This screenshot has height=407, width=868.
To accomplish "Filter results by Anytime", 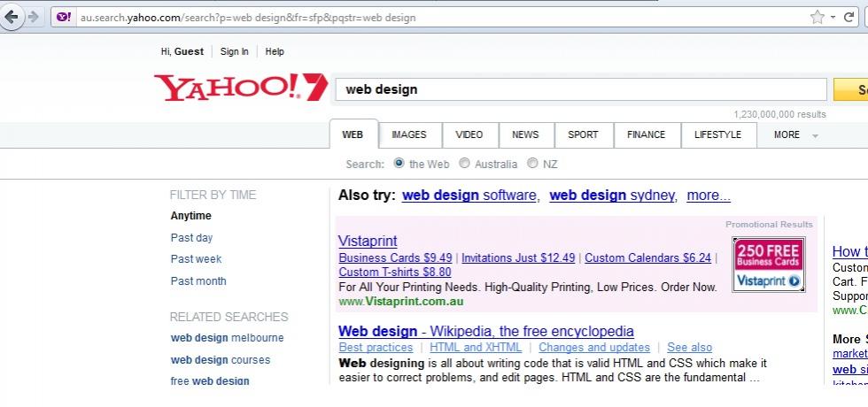I will (191, 216).
